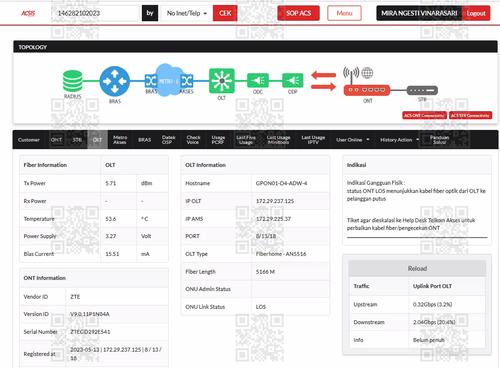The height and width of the screenshot is (368, 500).
Task: Select the Upstream value 0.32Gbps (3.2%)
Action: 432,304
